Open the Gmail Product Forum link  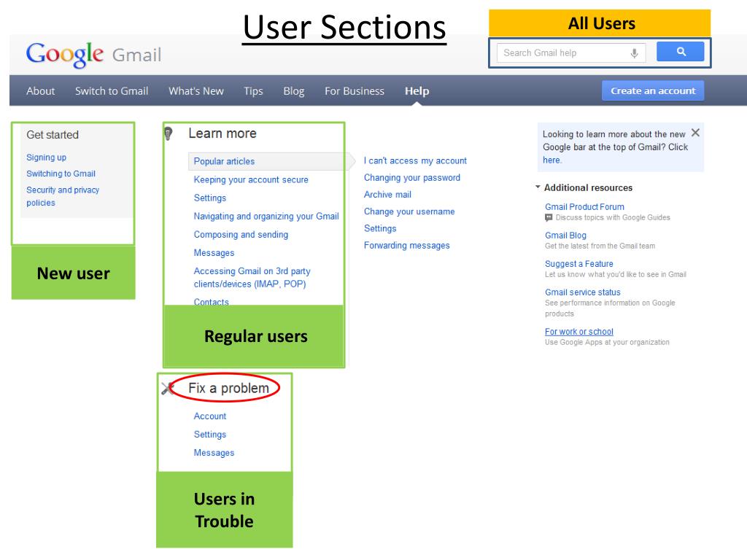[x=584, y=206]
